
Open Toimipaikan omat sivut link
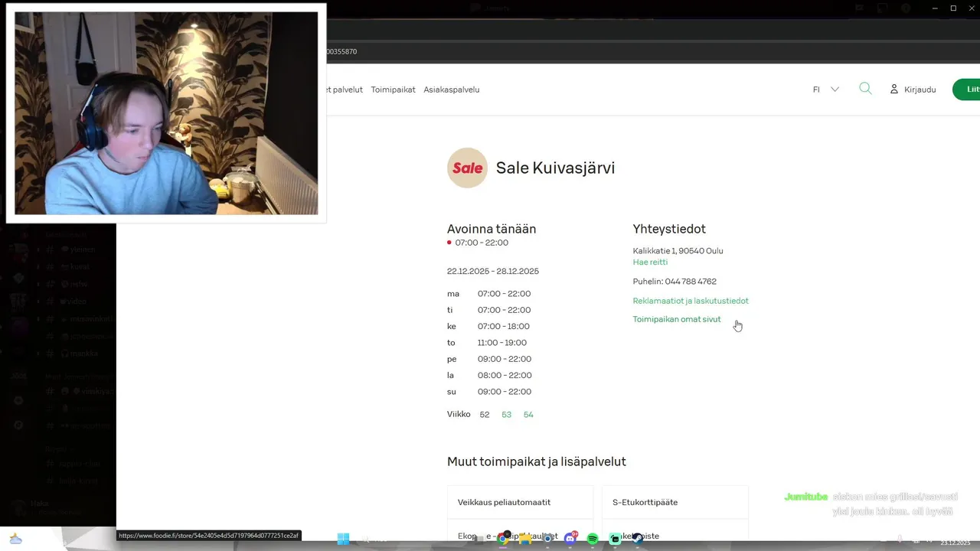click(x=677, y=319)
